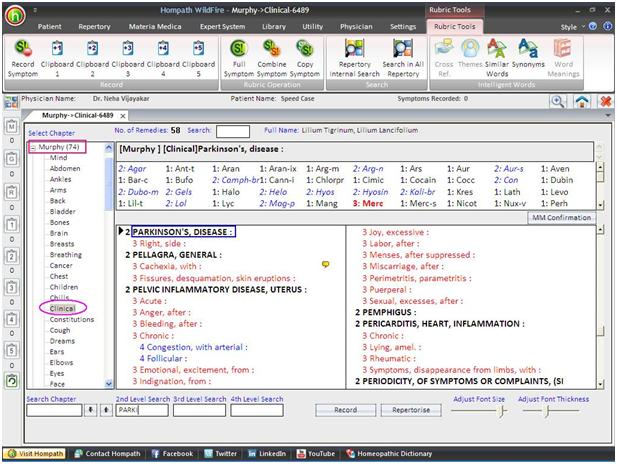The height and width of the screenshot is (464, 617).
Task: Select the Mind chapter in the tree
Action: pos(58,158)
